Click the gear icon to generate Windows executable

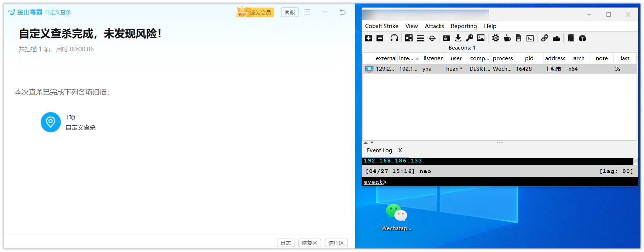495,38
